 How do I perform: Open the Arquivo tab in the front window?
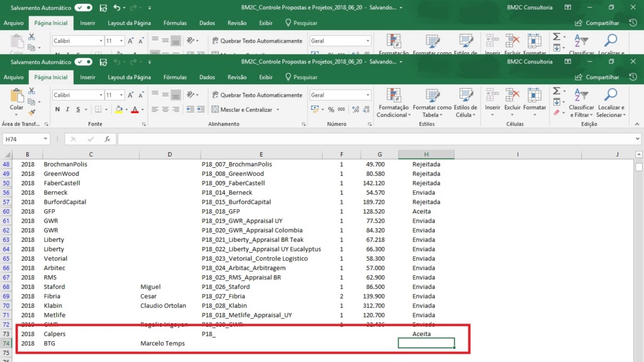pyautogui.click(x=14, y=77)
